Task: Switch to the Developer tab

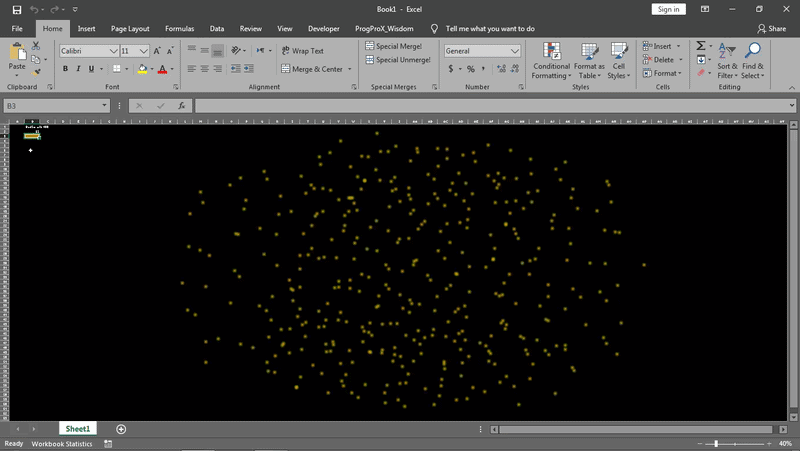Action: click(x=323, y=29)
